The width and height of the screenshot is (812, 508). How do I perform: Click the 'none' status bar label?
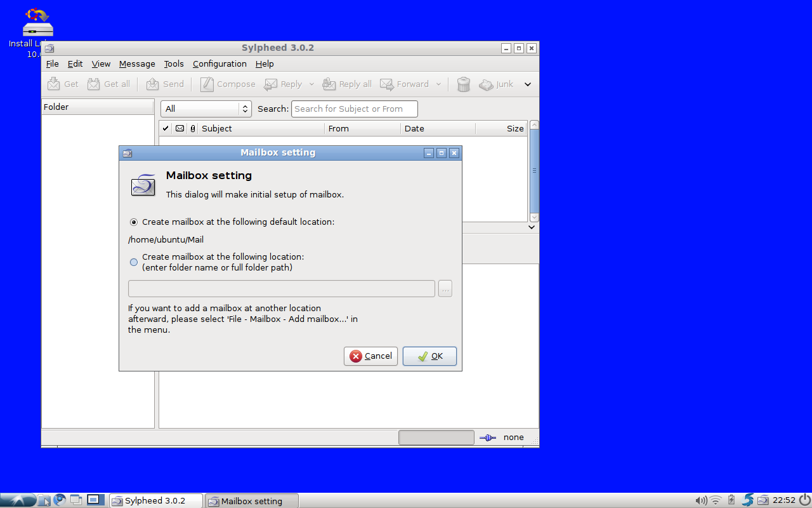coord(514,438)
